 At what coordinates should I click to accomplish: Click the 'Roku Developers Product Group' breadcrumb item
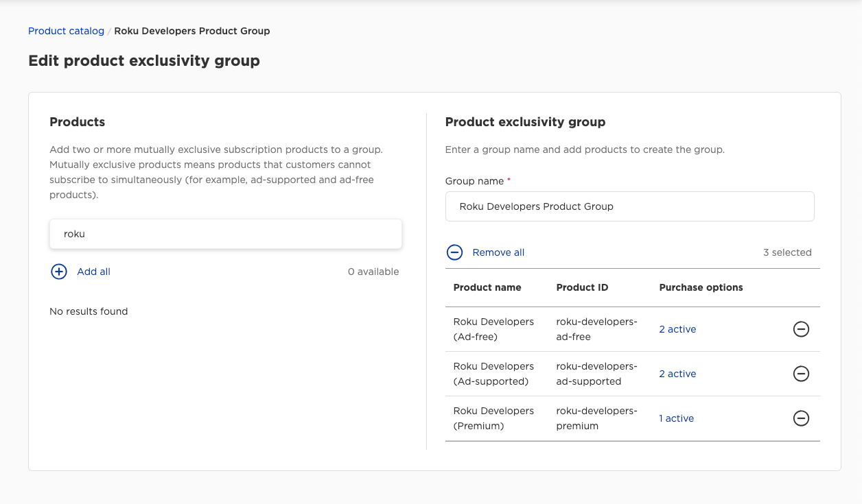point(192,31)
